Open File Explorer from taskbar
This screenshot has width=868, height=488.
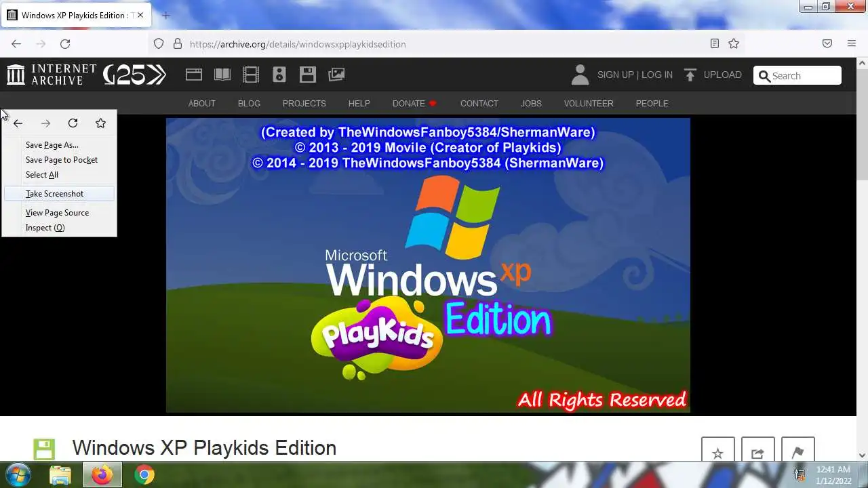(60, 474)
